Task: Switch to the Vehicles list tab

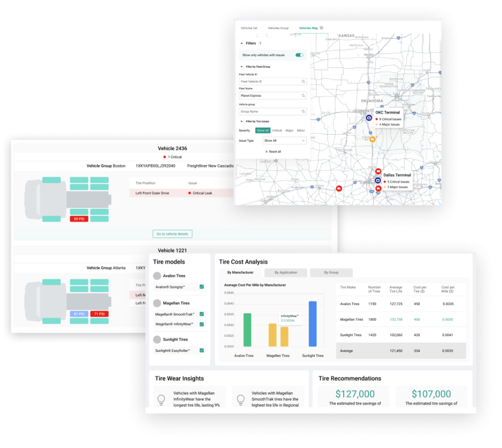Action: (x=249, y=28)
